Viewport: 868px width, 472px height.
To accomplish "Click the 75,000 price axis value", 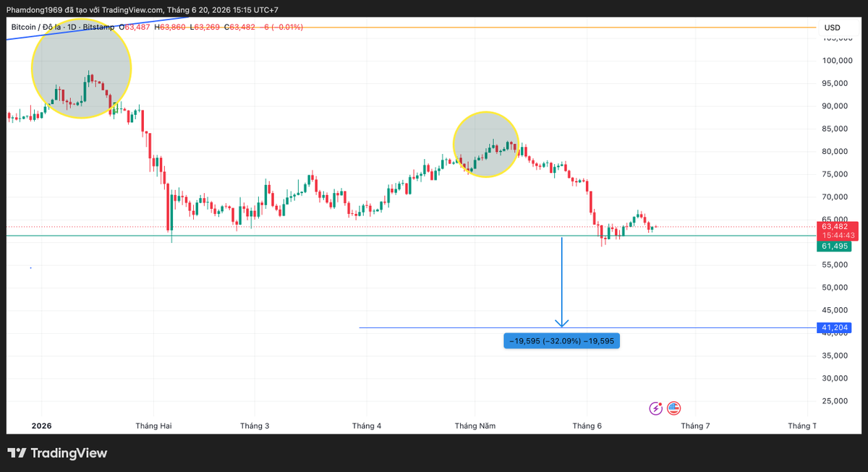I will (x=834, y=174).
